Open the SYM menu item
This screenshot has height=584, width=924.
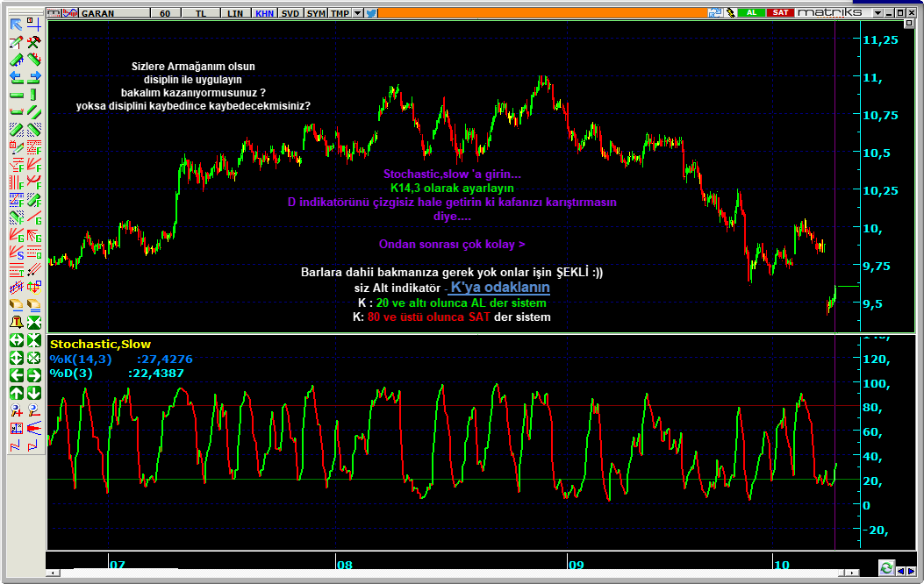(x=316, y=13)
